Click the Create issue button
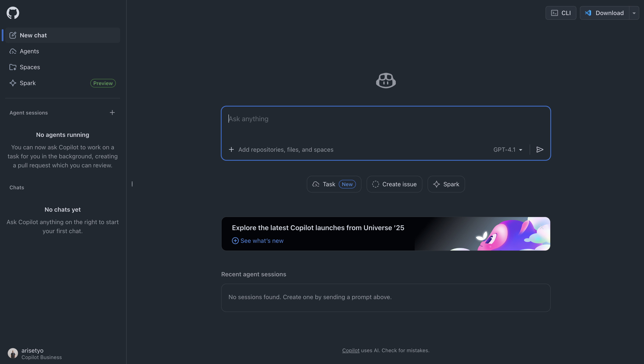The image size is (644, 364). click(x=394, y=184)
